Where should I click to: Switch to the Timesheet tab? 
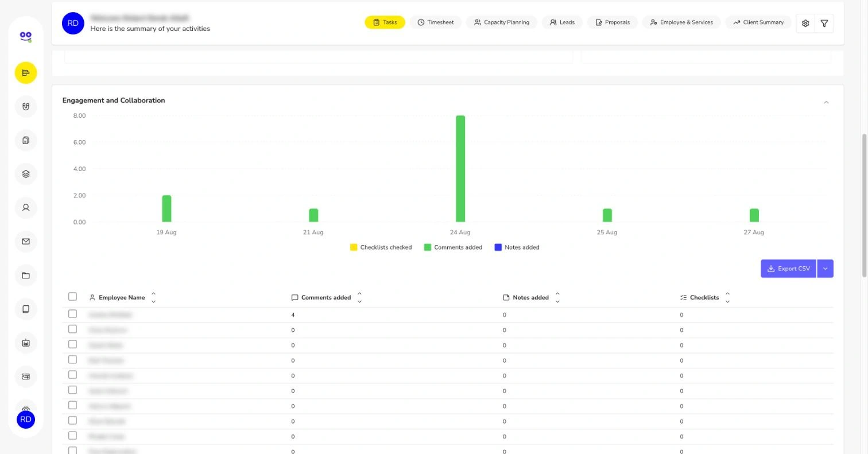[436, 22]
